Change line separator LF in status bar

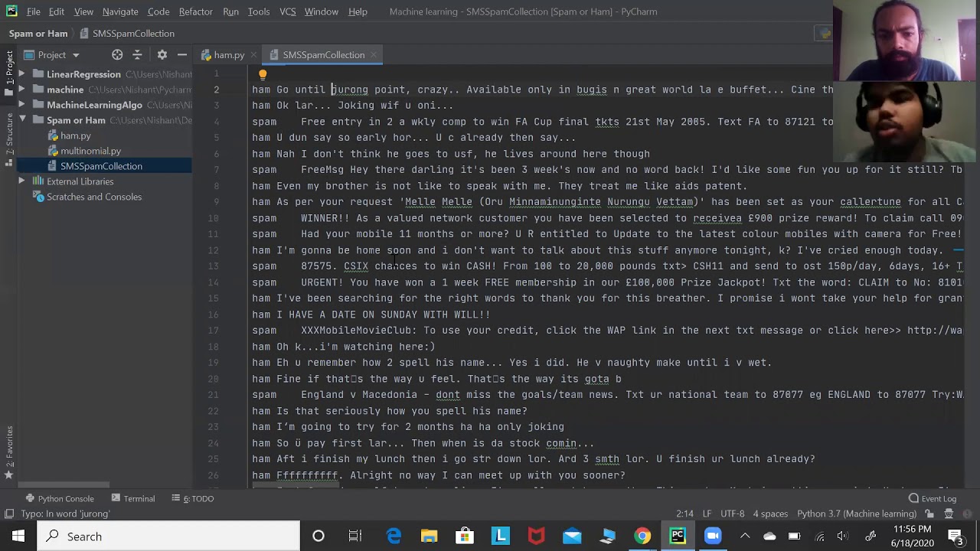(x=707, y=514)
